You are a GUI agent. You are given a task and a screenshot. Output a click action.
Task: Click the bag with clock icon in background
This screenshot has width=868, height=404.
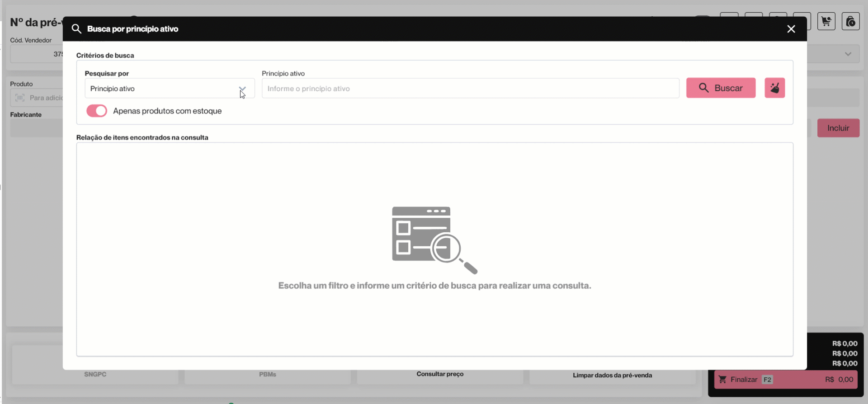click(851, 21)
